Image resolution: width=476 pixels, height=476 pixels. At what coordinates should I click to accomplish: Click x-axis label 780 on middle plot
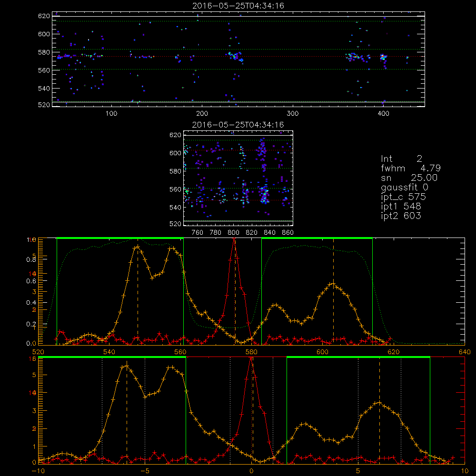[x=216, y=233]
